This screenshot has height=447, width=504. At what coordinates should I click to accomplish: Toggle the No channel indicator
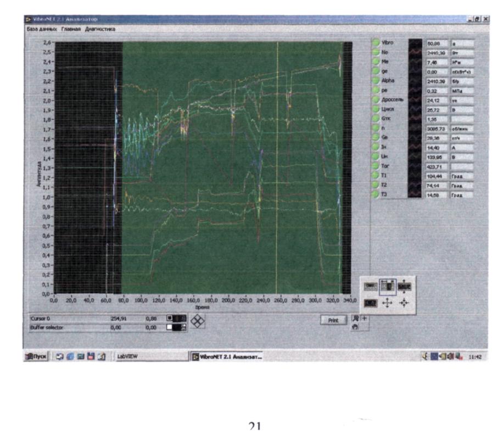(x=376, y=52)
